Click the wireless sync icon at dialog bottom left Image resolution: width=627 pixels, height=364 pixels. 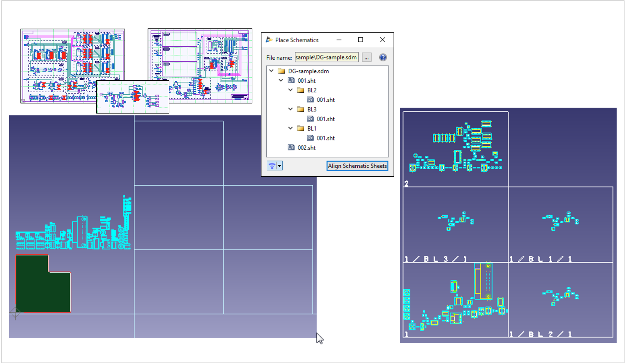click(x=272, y=166)
